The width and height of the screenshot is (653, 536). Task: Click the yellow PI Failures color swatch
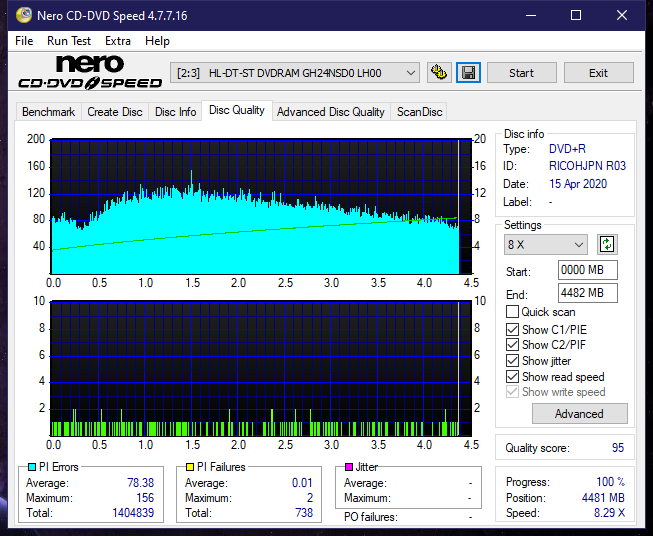point(190,467)
